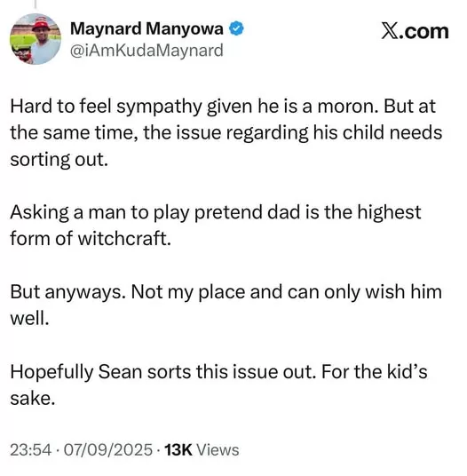This screenshot has height=476, width=467.
Task: Select the word "witchcraft" in the post
Action: point(123,239)
